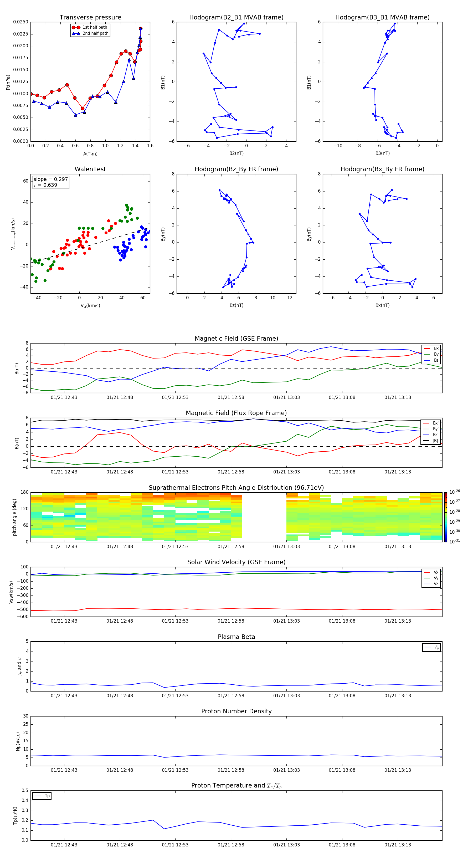473x868 pixels.
Task: Click the βp legend in Plasma Beta panel
Action: click(431, 647)
